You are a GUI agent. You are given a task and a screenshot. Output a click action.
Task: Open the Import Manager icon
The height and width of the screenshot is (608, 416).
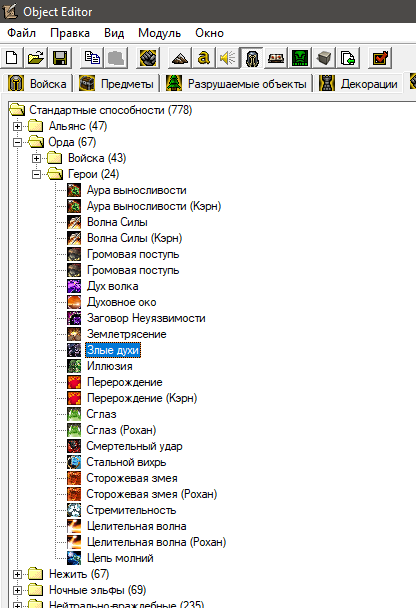pyautogui.click(x=348, y=58)
